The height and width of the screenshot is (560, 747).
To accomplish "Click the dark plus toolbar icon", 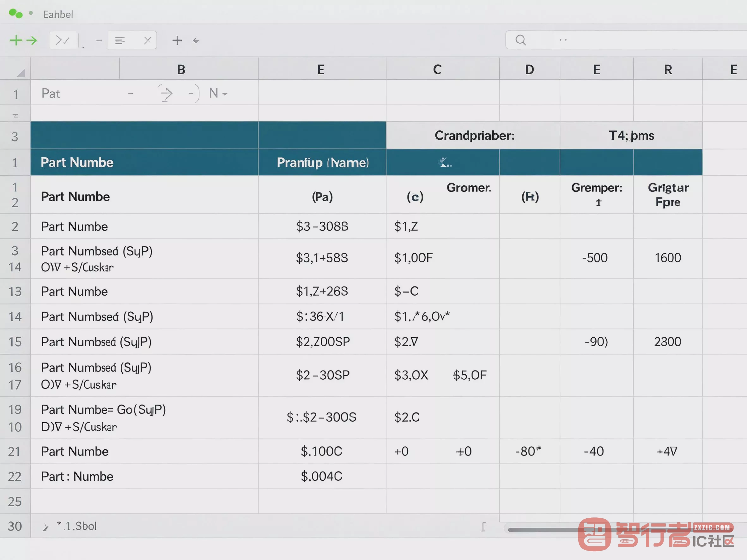I will pyautogui.click(x=177, y=40).
